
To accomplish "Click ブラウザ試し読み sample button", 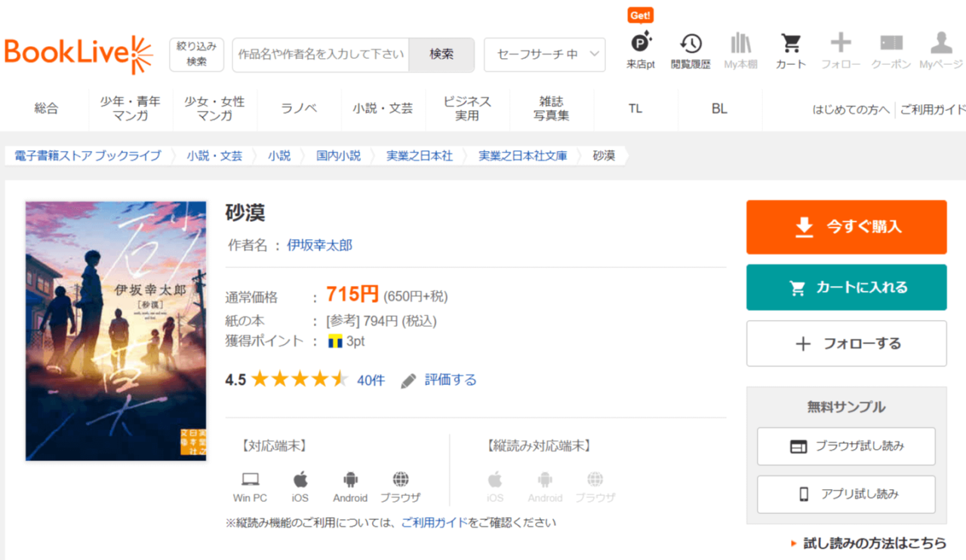I will [846, 446].
